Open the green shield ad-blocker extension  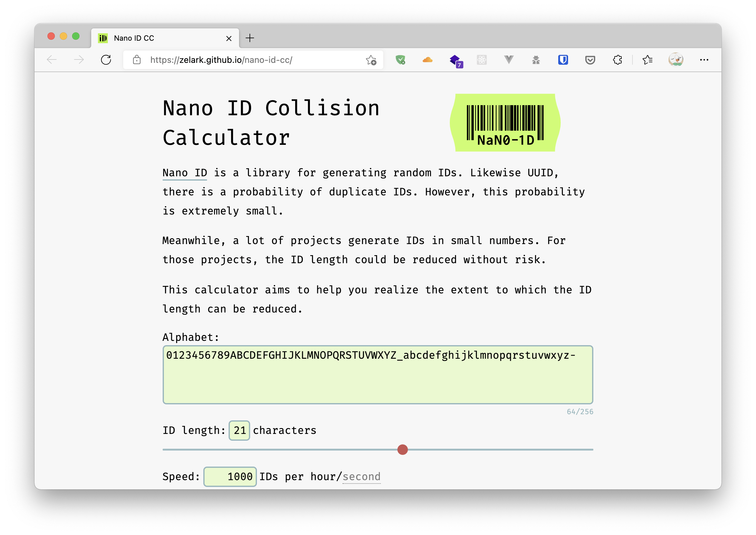click(400, 59)
